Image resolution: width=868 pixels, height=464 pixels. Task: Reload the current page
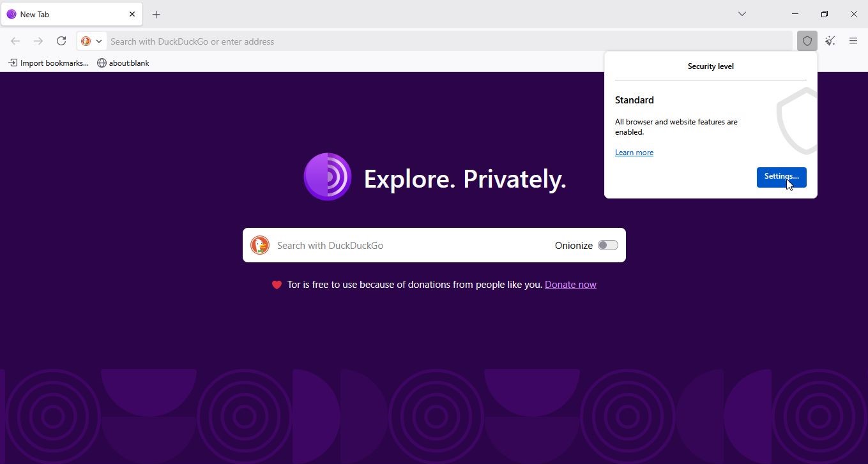pos(61,41)
